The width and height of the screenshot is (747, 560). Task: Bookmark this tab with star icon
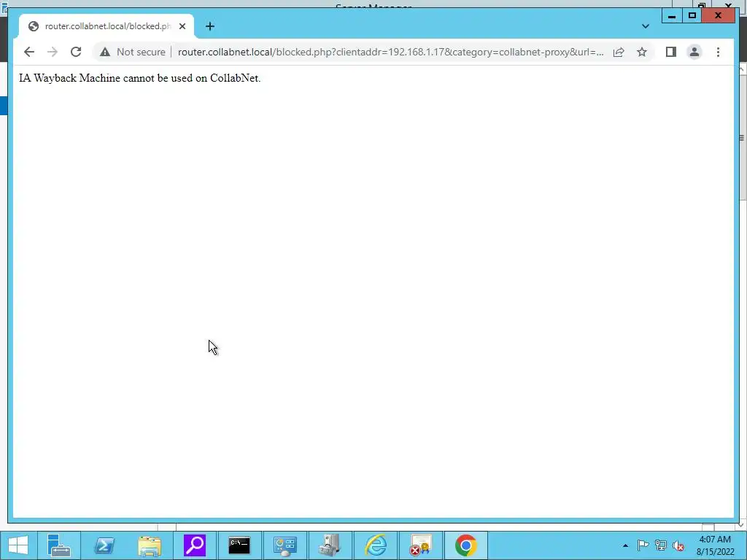point(642,52)
